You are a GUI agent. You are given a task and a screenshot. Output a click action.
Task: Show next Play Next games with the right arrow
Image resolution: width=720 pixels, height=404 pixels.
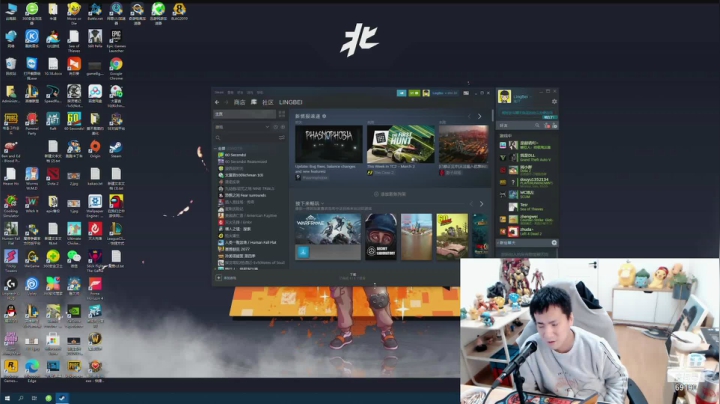click(x=481, y=204)
